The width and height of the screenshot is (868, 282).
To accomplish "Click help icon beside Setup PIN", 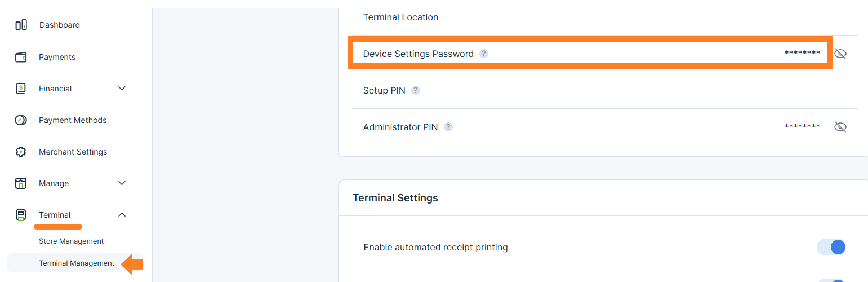I will point(415,90).
